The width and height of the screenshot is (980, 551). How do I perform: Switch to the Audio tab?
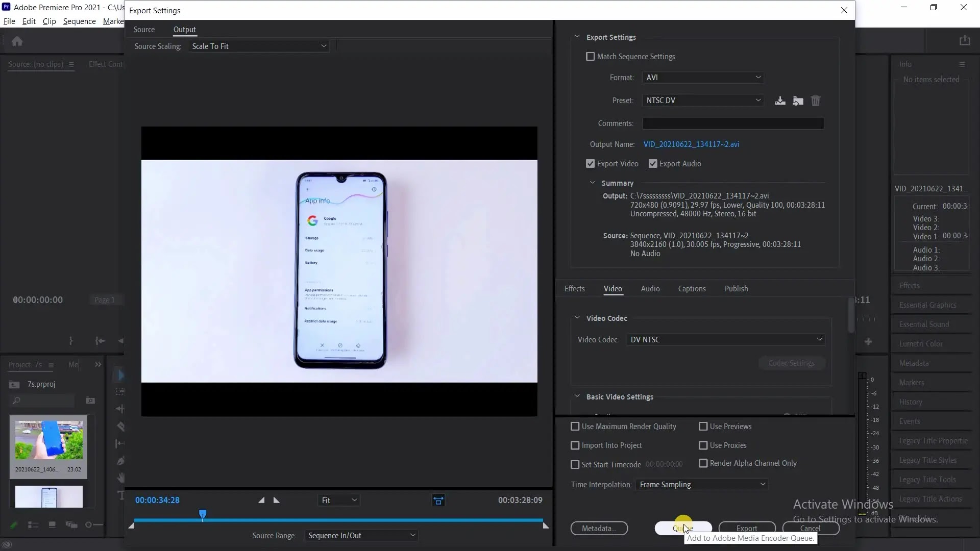tap(650, 289)
